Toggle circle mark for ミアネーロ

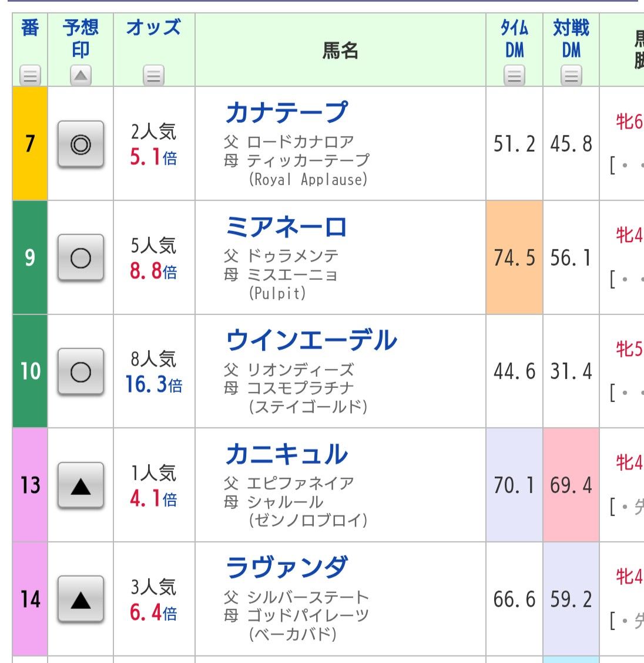80,258
